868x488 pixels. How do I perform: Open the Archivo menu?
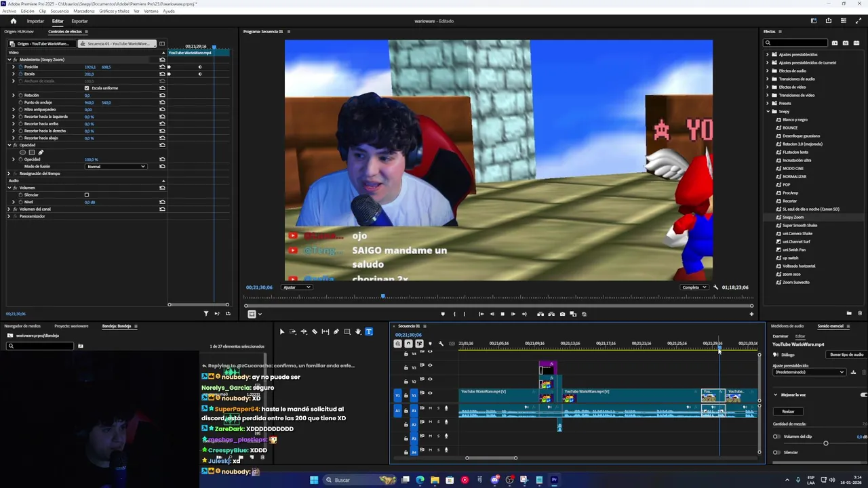(9, 12)
